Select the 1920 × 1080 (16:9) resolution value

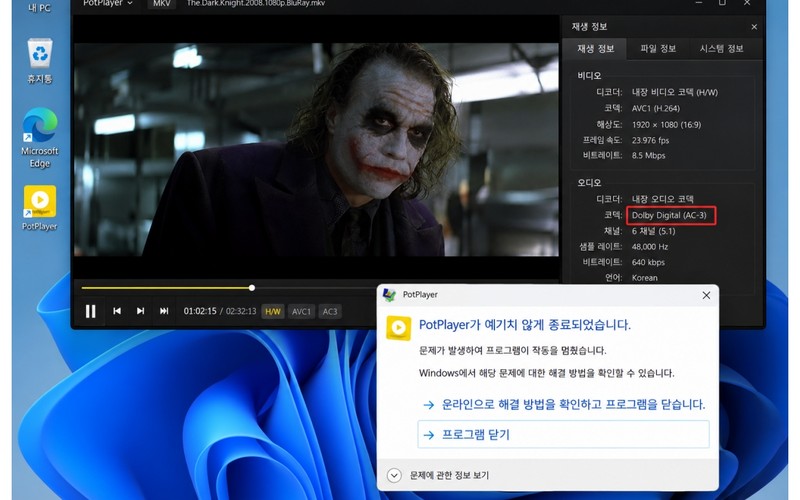pos(666,124)
